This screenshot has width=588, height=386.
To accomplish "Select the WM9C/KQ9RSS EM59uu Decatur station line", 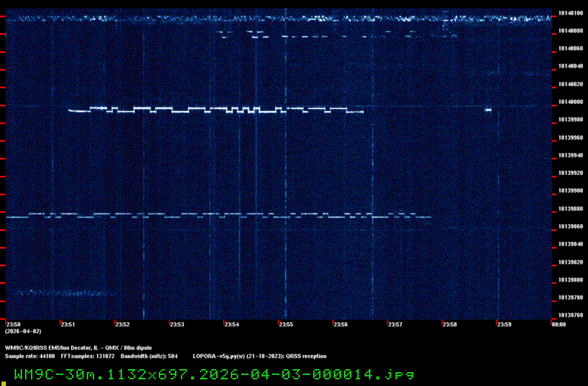I will click(x=79, y=348).
